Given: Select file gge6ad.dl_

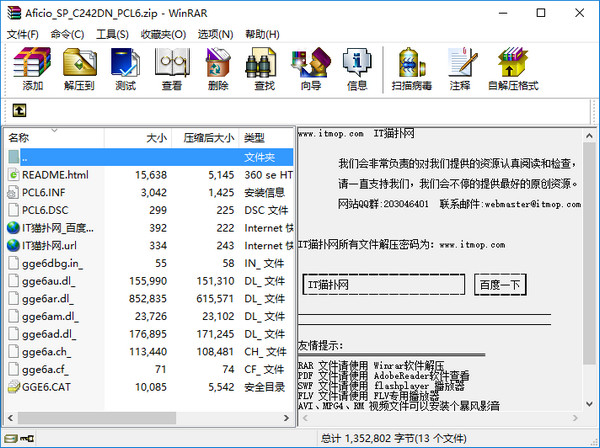Looking at the screenshot, I should click(150, 334).
